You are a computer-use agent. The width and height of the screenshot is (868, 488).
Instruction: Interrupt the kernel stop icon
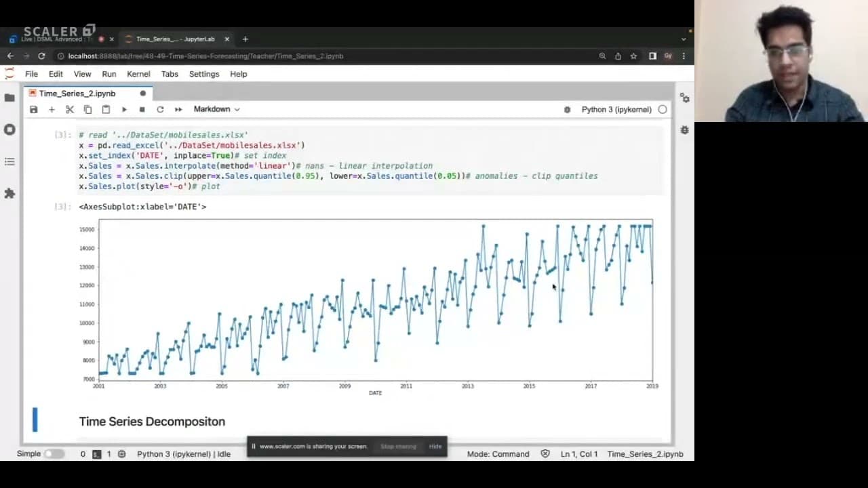pyautogui.click(x=142, y=109)
